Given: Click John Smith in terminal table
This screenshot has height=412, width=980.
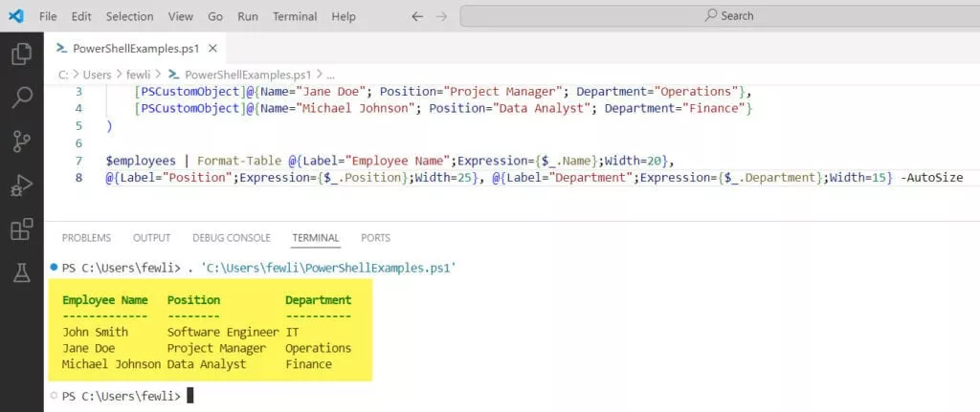Looking at the screenshot, I should click(x=95, y=332).
